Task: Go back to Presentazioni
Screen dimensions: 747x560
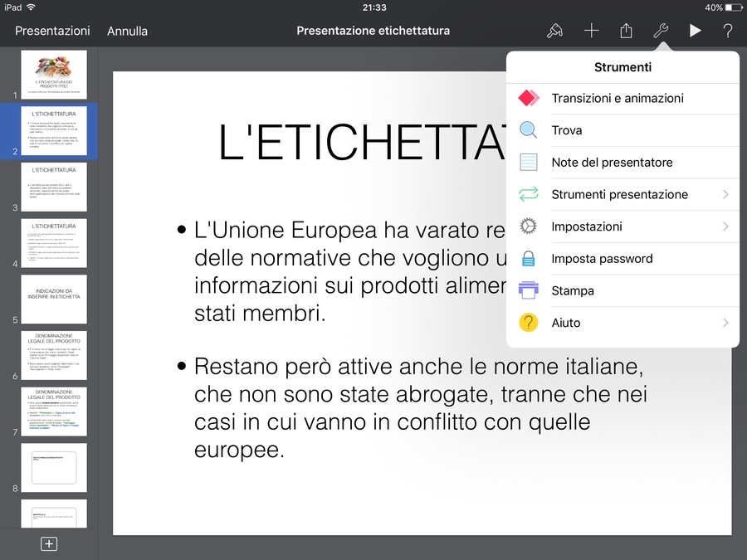Action: point(52,31)
